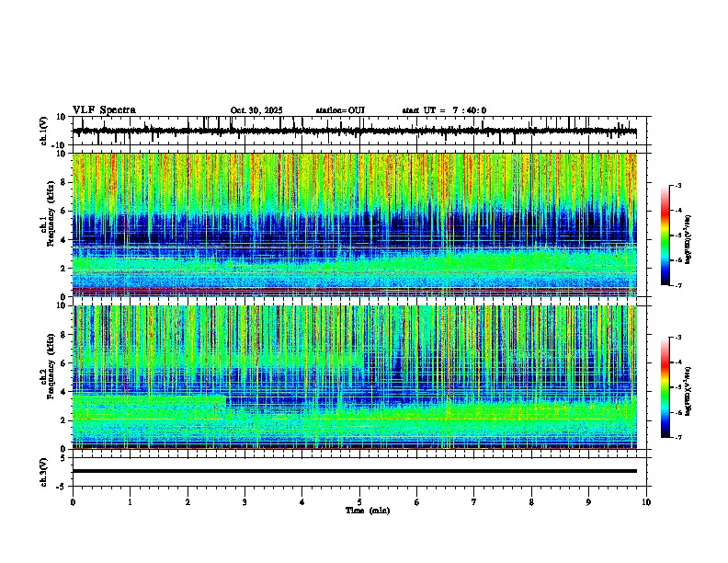The width and height of the screenshot is (728, 563).
Task: Click the ch.2 spectrogram panel
Action: [354, 377]
